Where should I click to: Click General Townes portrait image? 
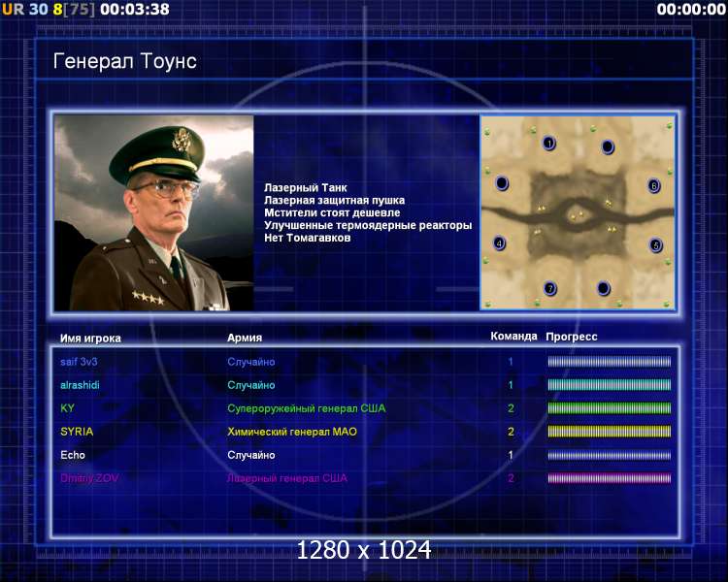click(x=154, y=213)
